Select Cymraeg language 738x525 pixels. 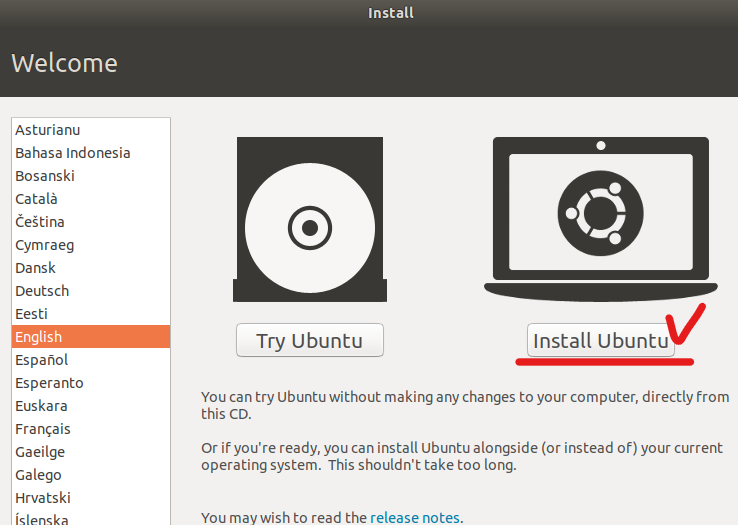[x=91, y=245]
